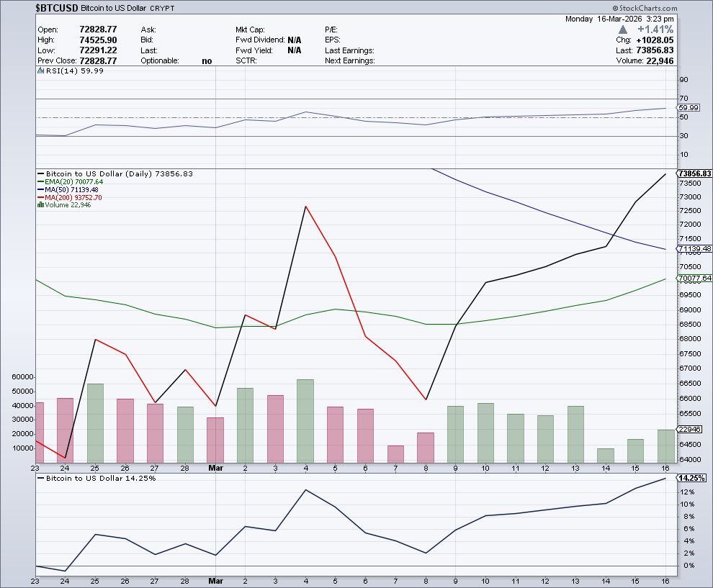Viewport: 713px width, 588px height.
Task: Click the 59.99 RSI tag on right axis
Action: [688, 108]
